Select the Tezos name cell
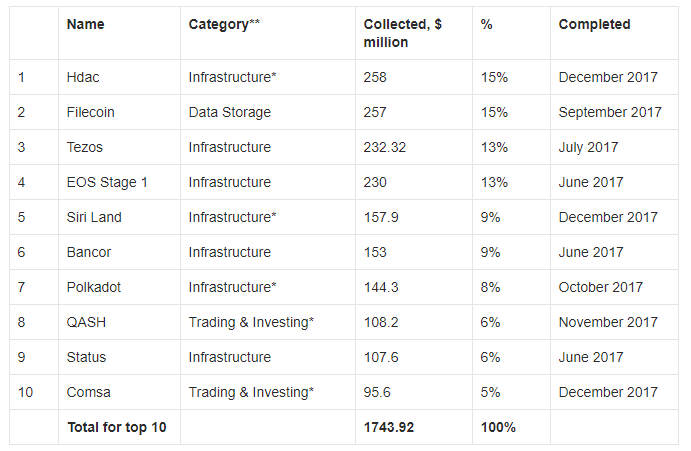Viewport: 691px width, 451px height. click(86, 147)
